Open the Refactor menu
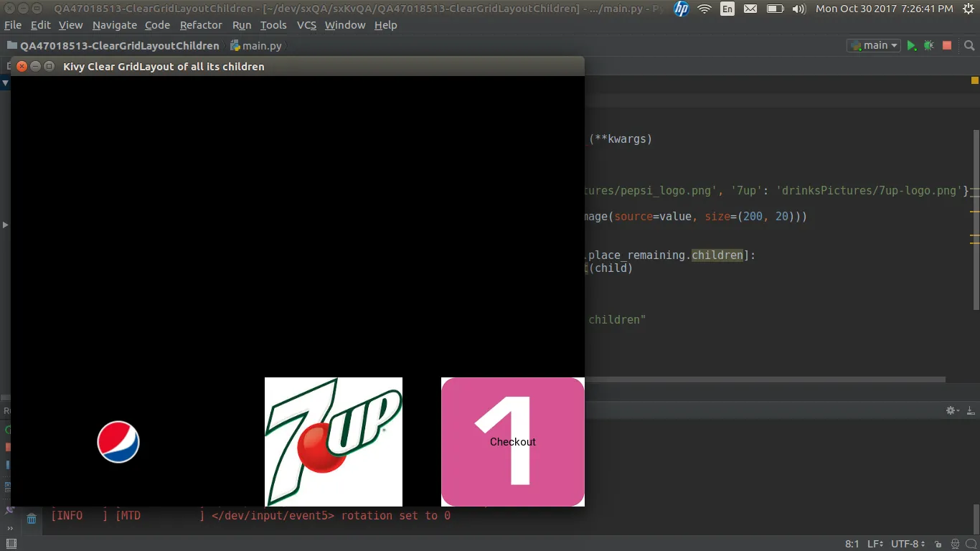The height and width of the screenshot is (551, 980). point(201,25)
